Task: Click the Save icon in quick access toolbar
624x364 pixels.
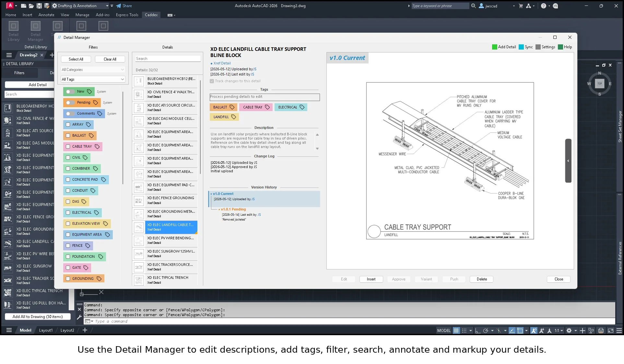Action: (x=39, y=6)
